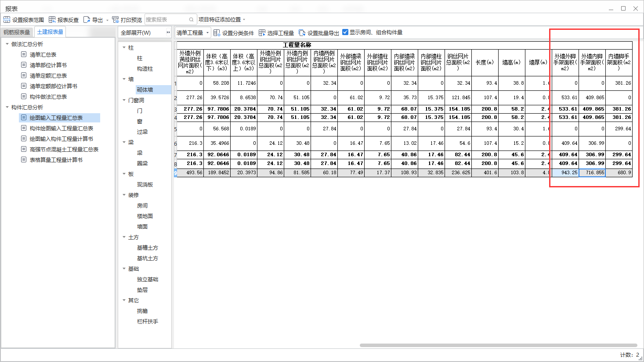Image resolution: width=644 pixels, height=362 pixels.
Task: Click the 导出 export icon
Action: tap(87, 20)
